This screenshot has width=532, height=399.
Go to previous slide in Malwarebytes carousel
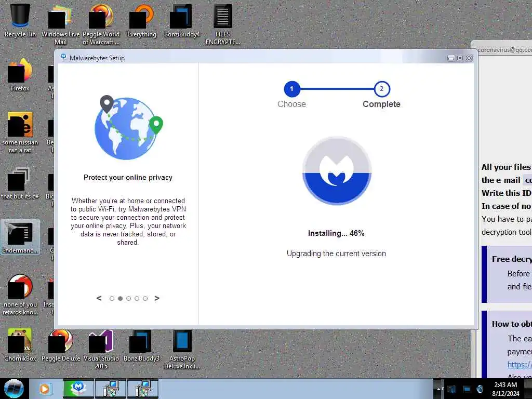point(99,298)
